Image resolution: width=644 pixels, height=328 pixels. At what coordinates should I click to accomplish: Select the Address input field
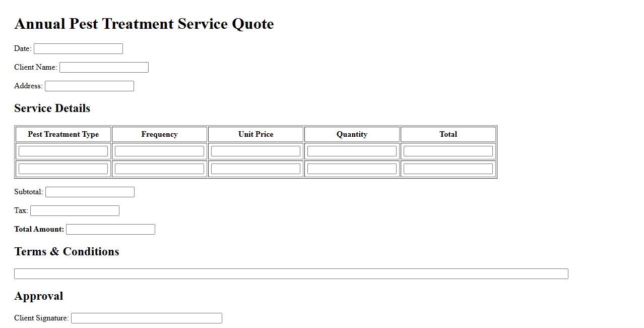point(89,86)
